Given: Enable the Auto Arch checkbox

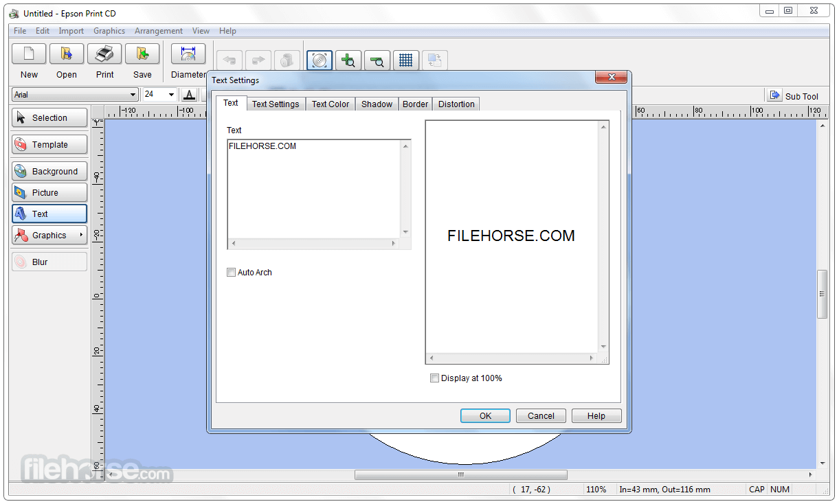Looking at the screenshot, I should (232, 273).
